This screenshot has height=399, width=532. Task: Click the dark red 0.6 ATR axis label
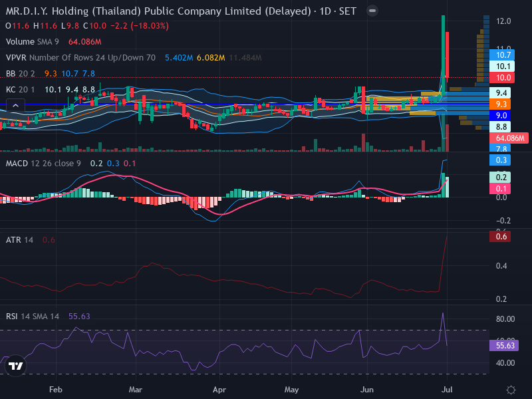500,237
